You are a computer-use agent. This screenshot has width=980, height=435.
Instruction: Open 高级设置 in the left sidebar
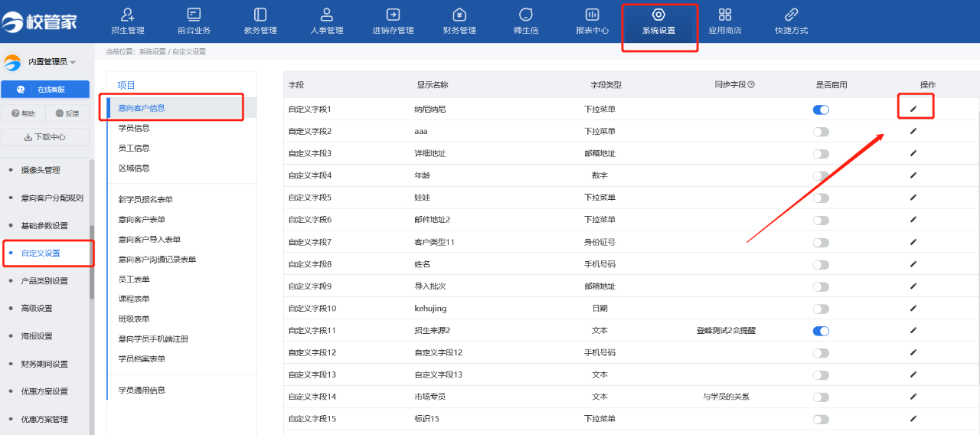point(37,309)
